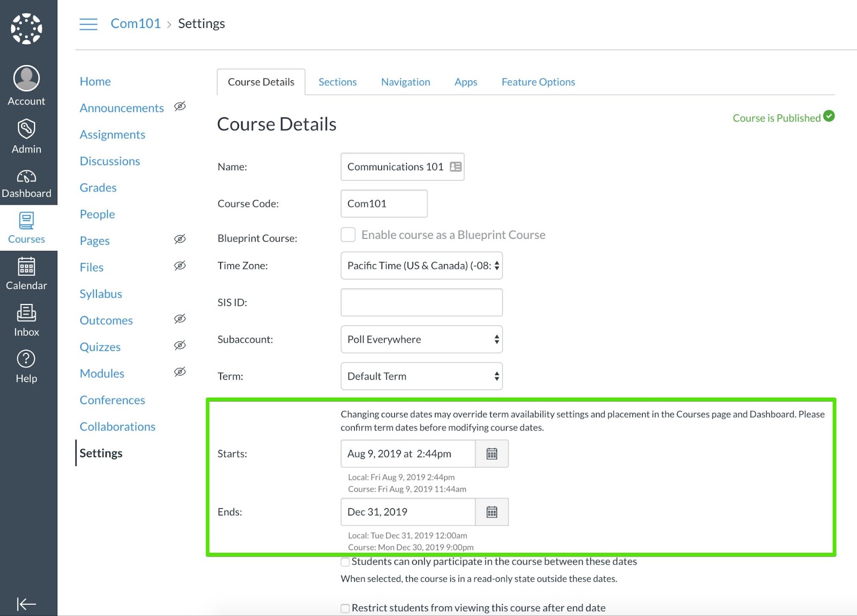This screenshot has width=857, height=616.
Task: Click the Courses book icon
Action: tap(26, 221)
